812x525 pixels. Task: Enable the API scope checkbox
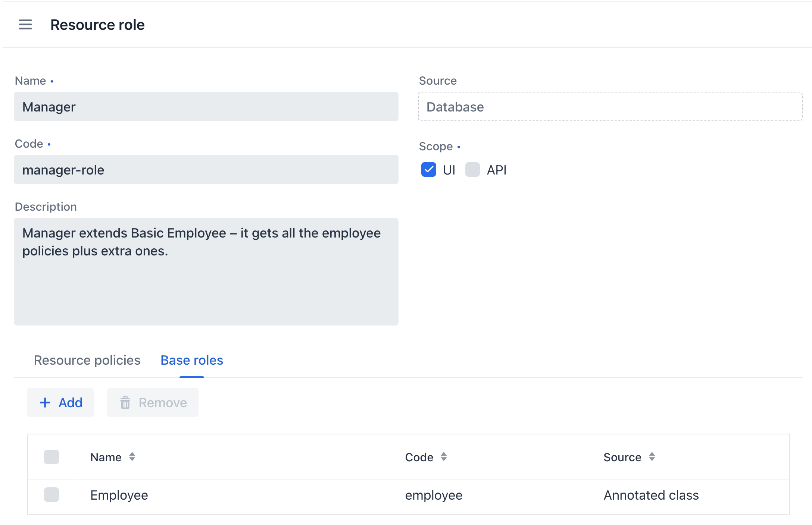tap(472, 170)
